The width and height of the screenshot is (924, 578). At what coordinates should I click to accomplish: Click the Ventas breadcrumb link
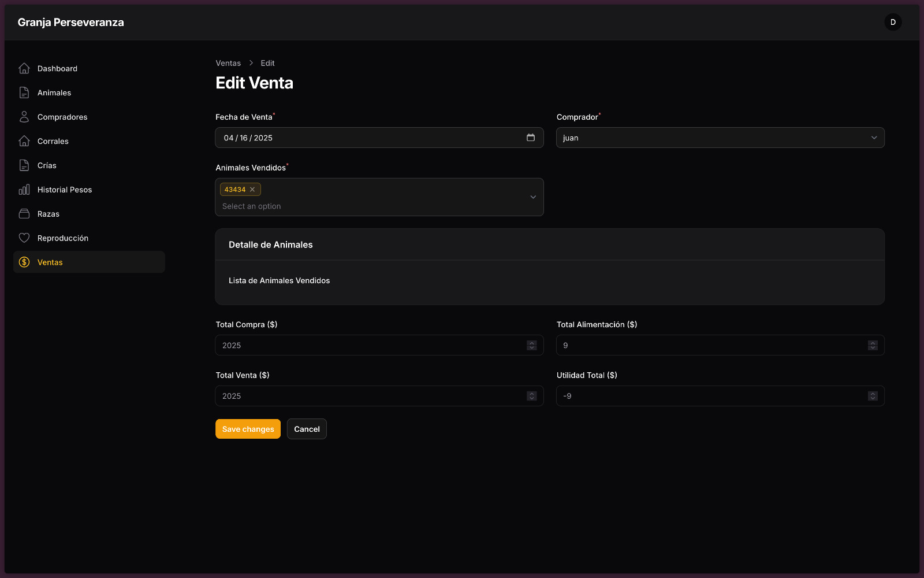pos(228,63)
